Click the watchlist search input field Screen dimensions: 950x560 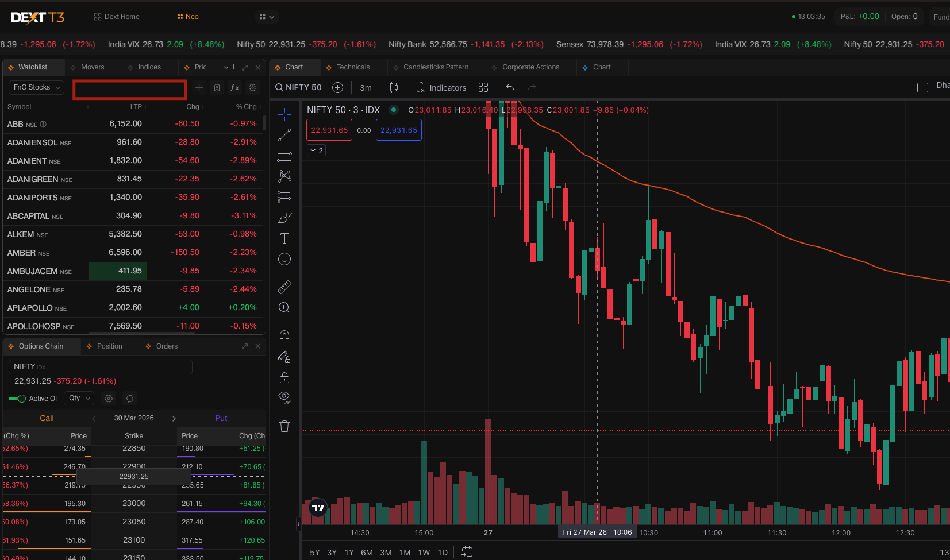click(x=130, y=90)
